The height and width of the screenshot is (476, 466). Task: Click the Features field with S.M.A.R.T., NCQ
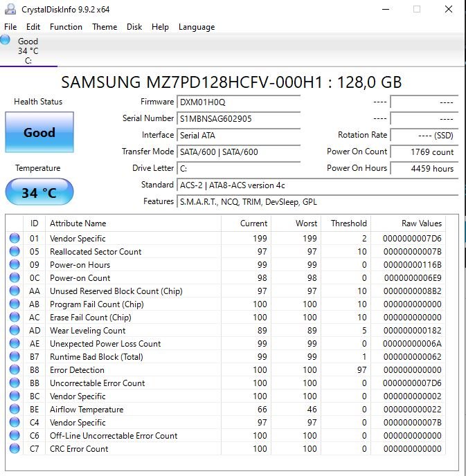[317, 202]
